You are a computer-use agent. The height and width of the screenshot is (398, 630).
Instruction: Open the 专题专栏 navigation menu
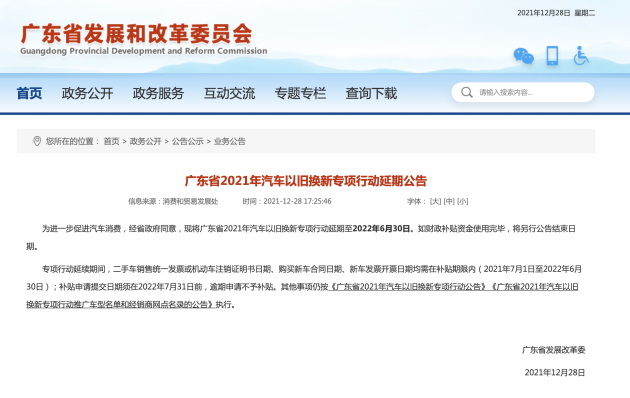click(300, 93)
